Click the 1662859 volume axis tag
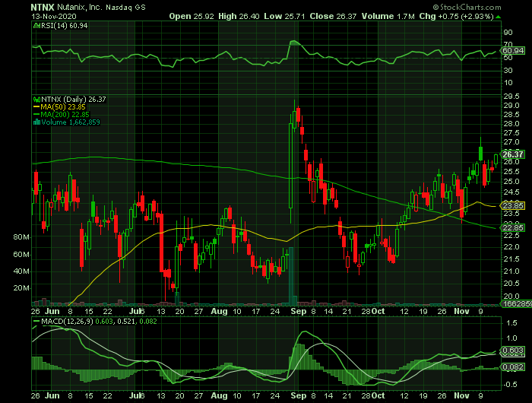532x403 pixels. tap(516, 304)
